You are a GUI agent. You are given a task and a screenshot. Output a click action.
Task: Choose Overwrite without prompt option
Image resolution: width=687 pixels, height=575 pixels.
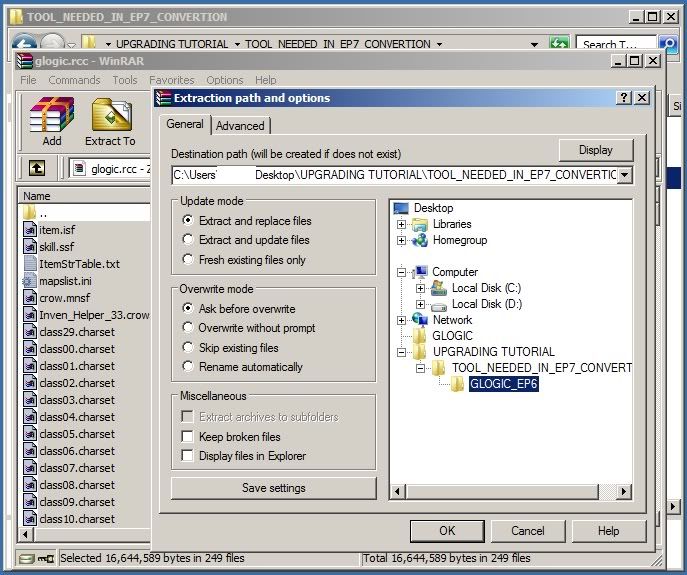tap(188, 328)
